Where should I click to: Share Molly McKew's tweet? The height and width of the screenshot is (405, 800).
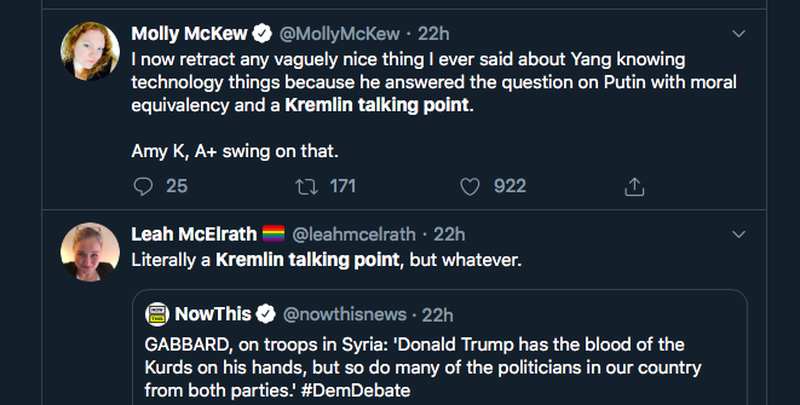[633, 186]
